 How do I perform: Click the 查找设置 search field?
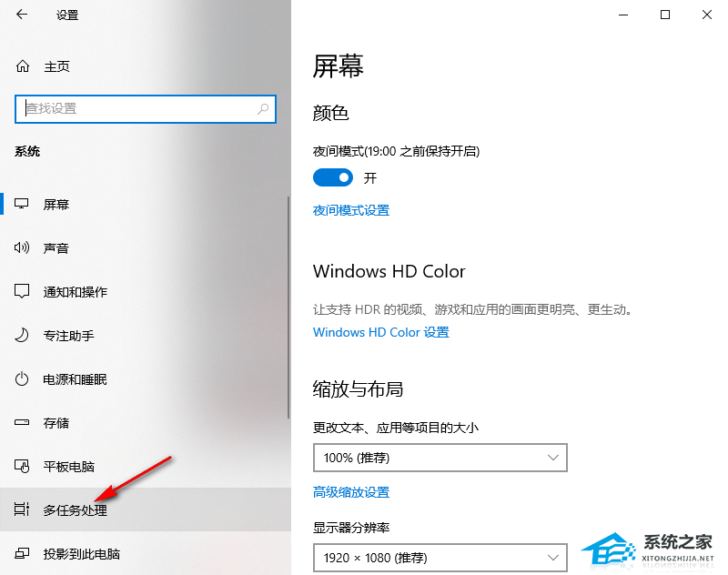click(x=146, y=109)
